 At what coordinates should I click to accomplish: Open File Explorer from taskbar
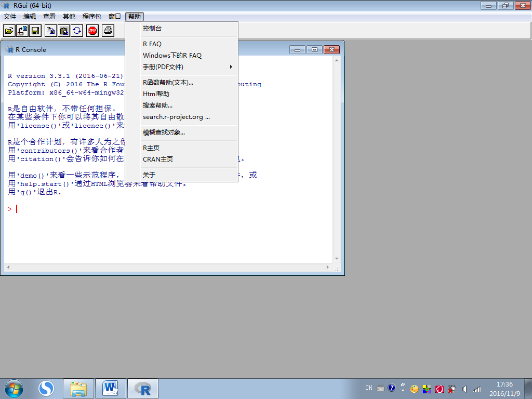78,389
